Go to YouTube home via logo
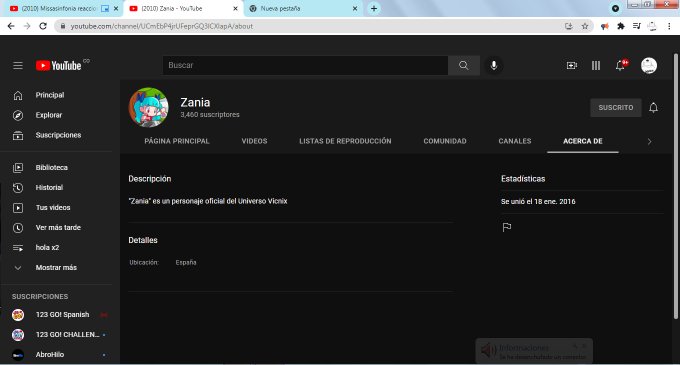Screen dimensions: 680x365 pos(59,65)
